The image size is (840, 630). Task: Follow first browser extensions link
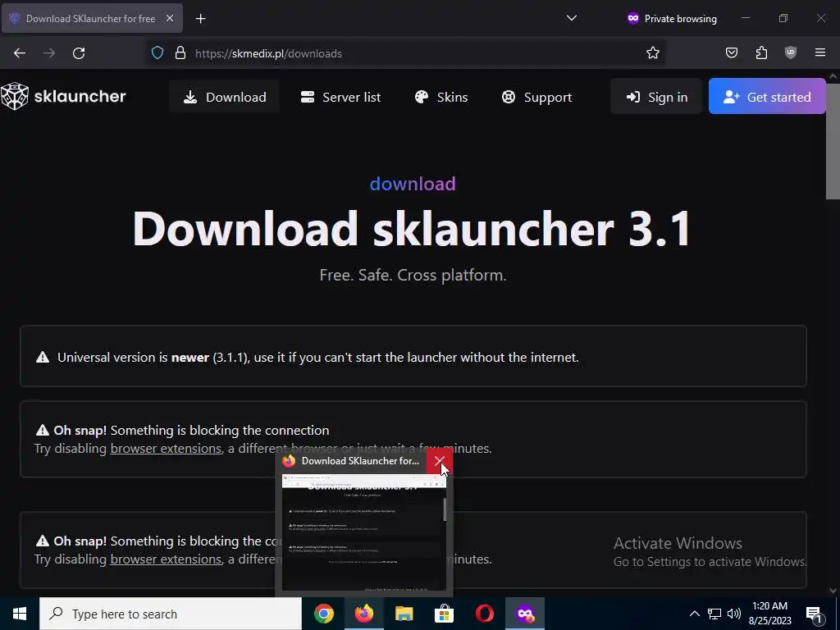(x=166, y=449)
